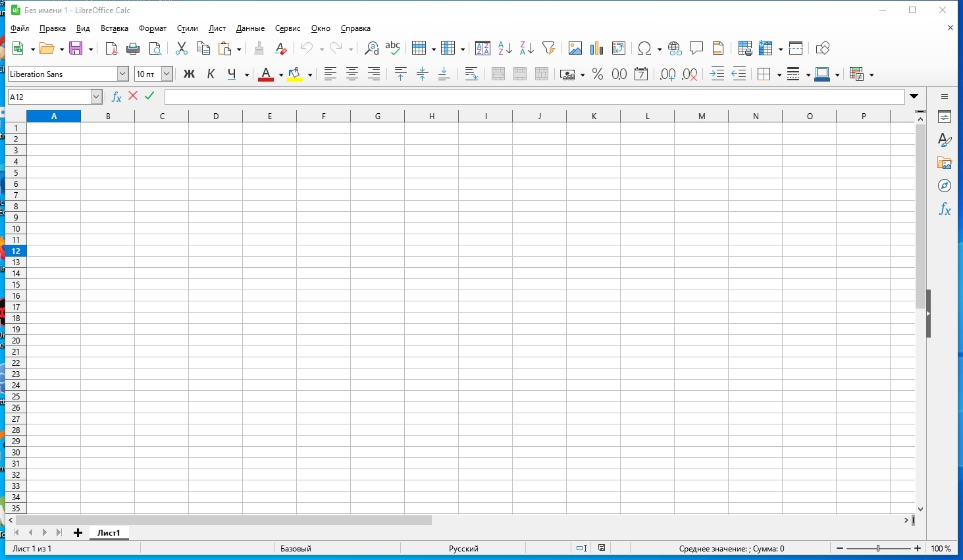Click the AutoFilter funnel icon

point(548,48)
